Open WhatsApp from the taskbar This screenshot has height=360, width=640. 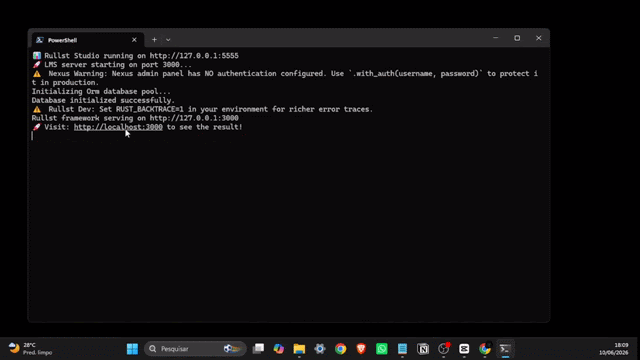point(382,349)
